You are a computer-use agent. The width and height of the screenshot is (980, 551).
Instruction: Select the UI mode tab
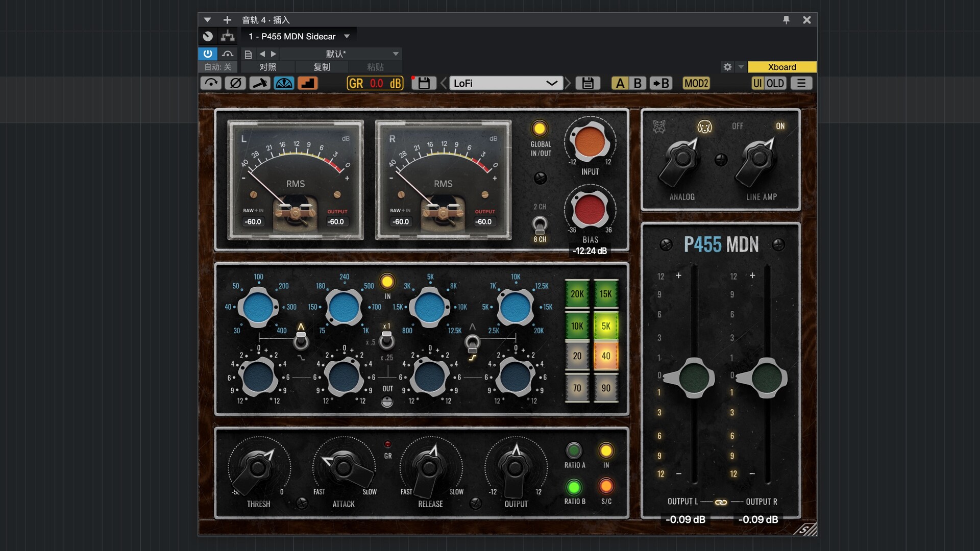(x=757, y=83)
